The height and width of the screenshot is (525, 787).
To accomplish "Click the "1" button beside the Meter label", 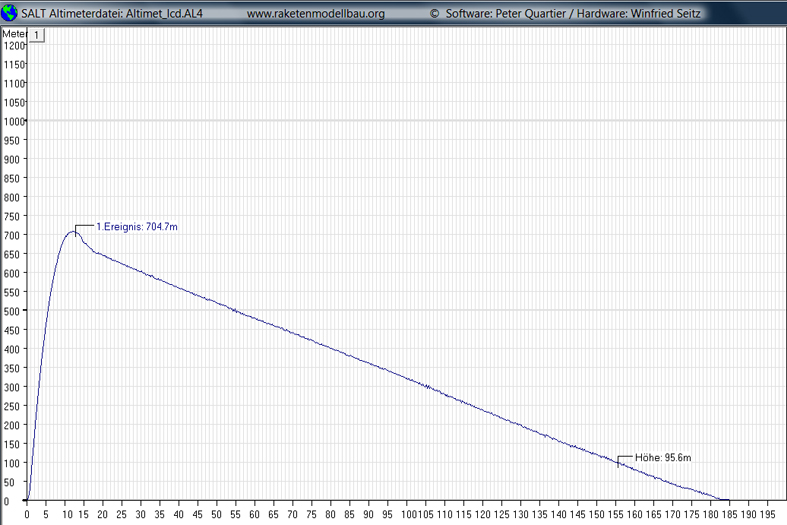I will pyautogui.click(x=37, y=35).
